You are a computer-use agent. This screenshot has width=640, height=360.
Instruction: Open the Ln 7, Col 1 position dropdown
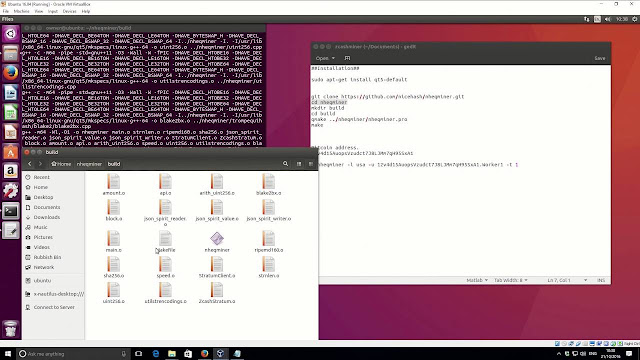(x=567, y=280)
